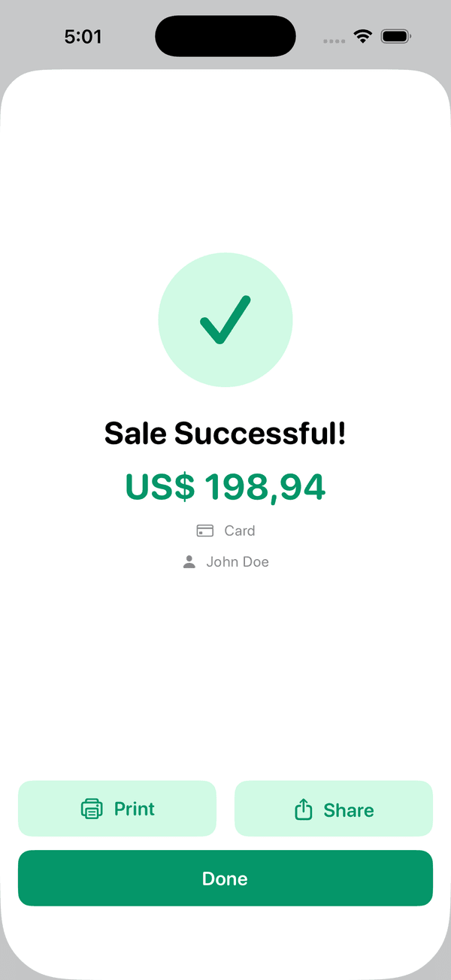Click the Sale Successful! heading
451x980 pixels.
tap(225, 433)
